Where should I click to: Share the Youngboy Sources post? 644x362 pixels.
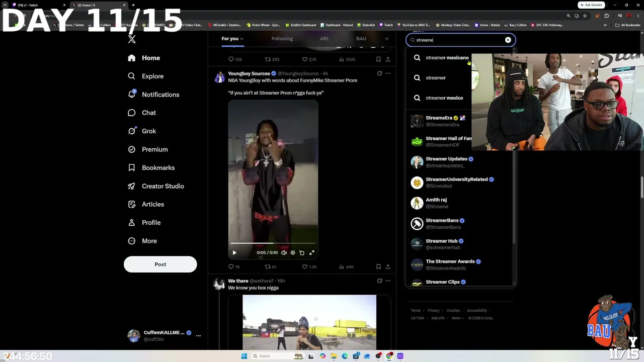[x=388, y=266]
